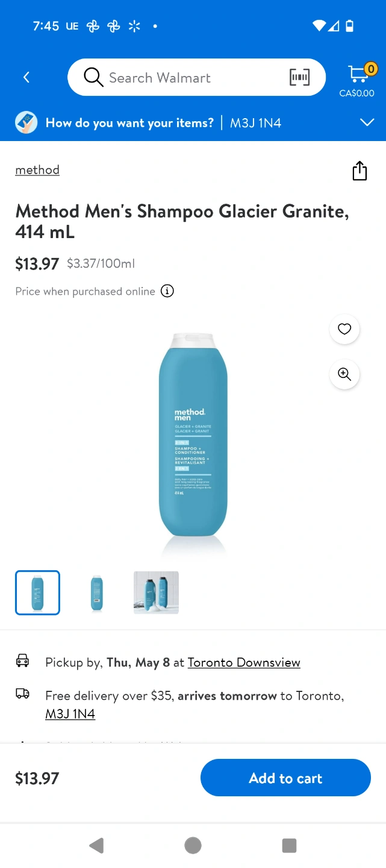Screen dimensions: 386x868
Task: Tap the share icon
Action: (360, 171)
